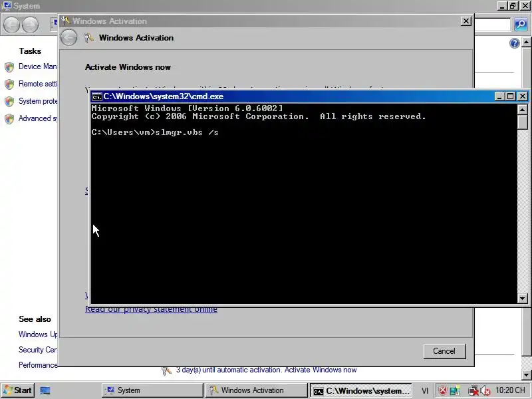Viewport: 532px width, 399px height.
Task: Open Windows Update under See also
Action: pos(38,334)
